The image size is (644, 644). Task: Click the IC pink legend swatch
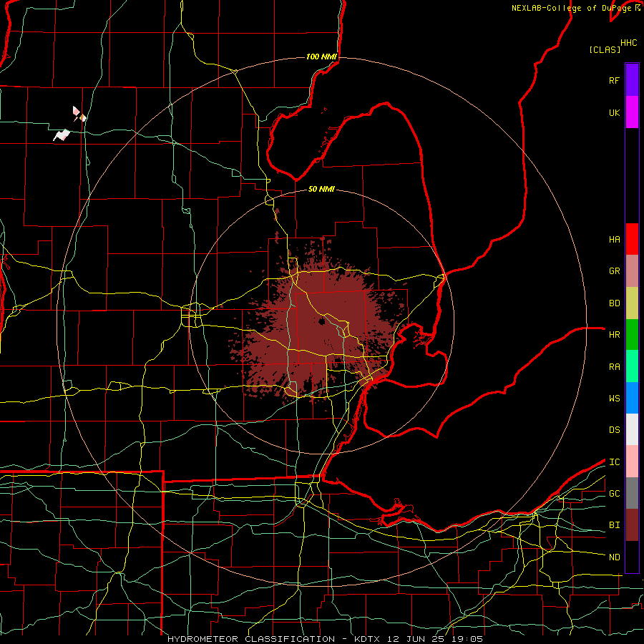632,462
